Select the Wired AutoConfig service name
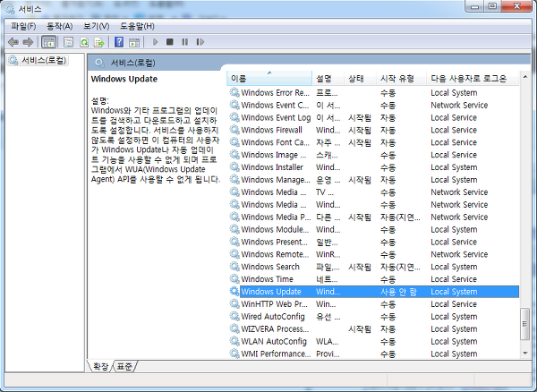537x392 pixels. point(273,316)
